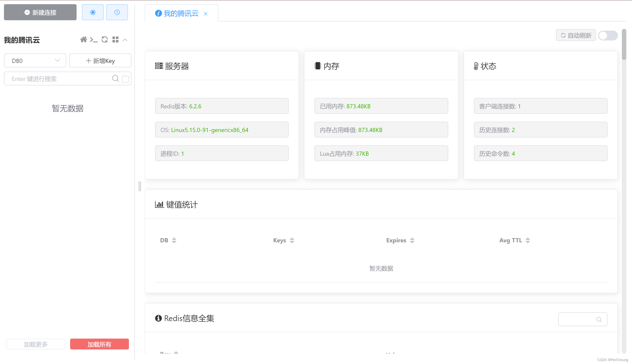Click the 历史连接数: 2 entry
632x364 pixels.
click(x=540, y=130)
